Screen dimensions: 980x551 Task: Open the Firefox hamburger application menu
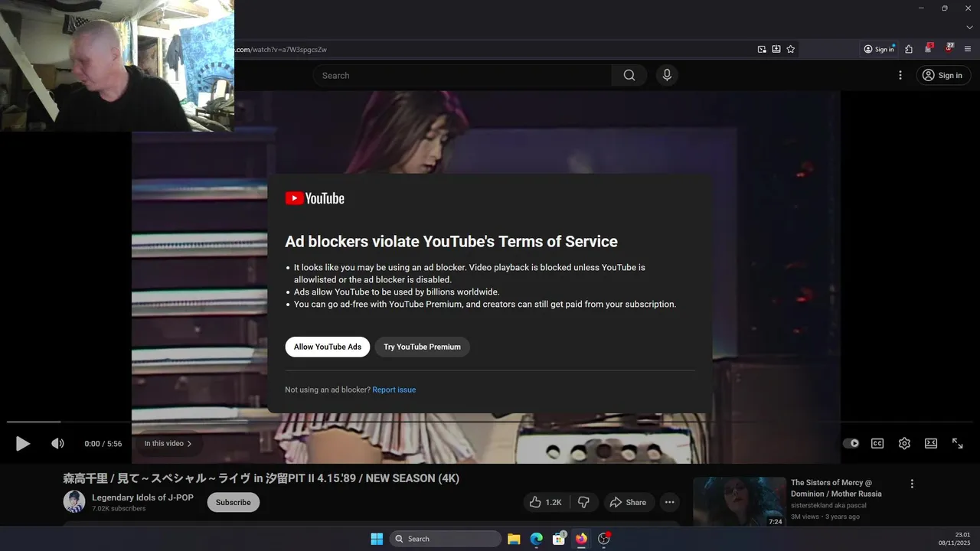tap(968, 49)
